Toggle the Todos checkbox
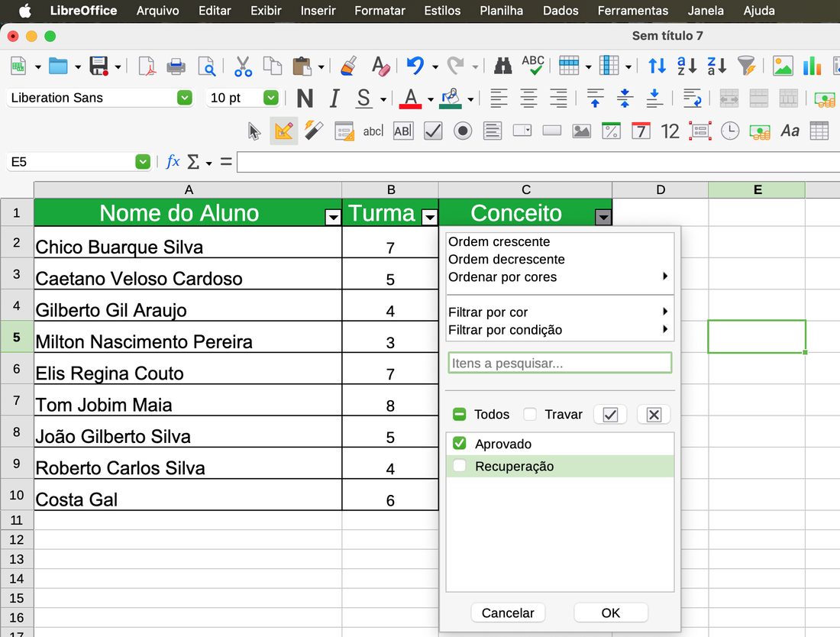The width and height of the screenshot is (840, 637). (459, 414)
